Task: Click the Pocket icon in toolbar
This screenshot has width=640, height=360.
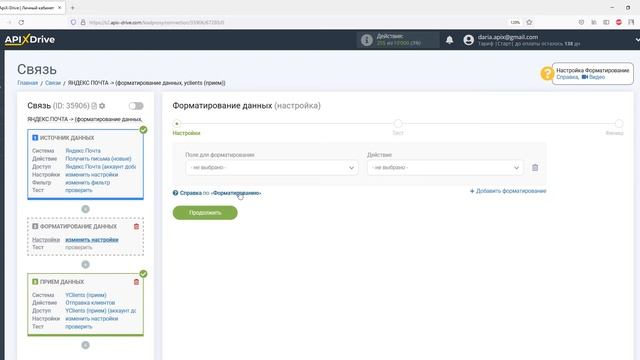Action: [581, 22]
